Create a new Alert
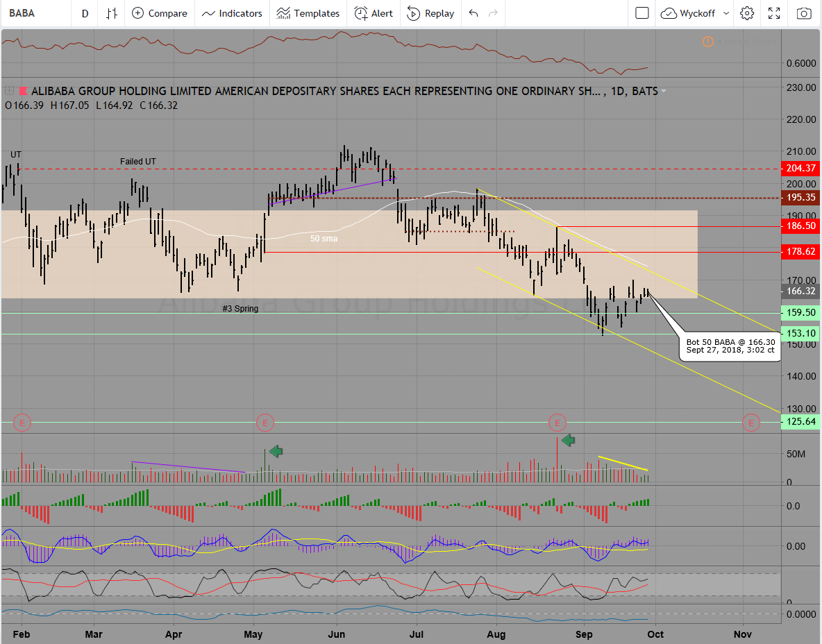This screenshot has height=644, width=822. click(374, 13)
